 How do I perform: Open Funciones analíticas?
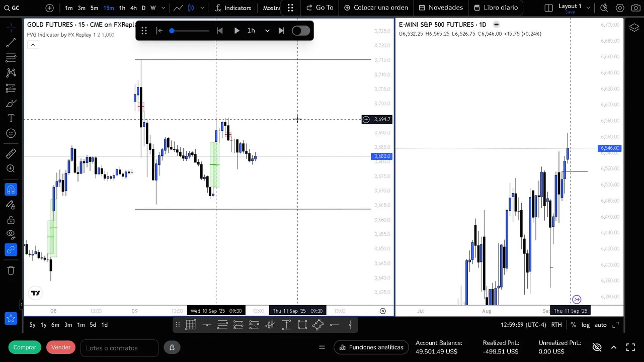pos(371,347)
